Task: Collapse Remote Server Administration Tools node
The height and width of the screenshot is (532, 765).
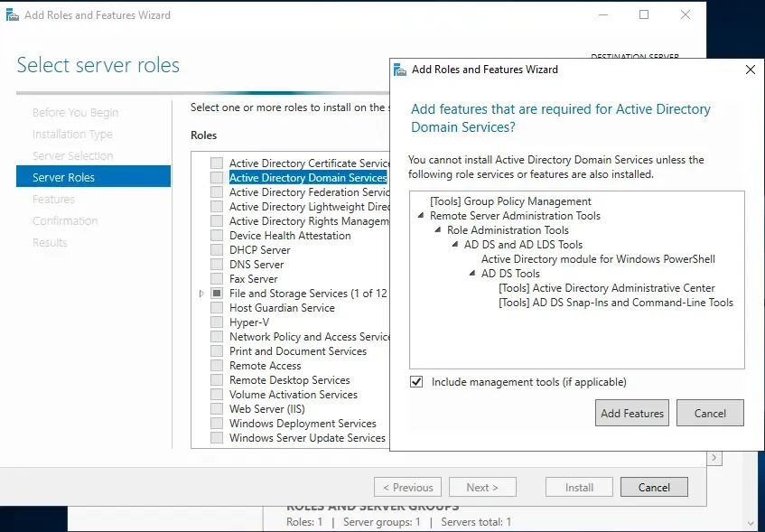Action: pos(421,215)
